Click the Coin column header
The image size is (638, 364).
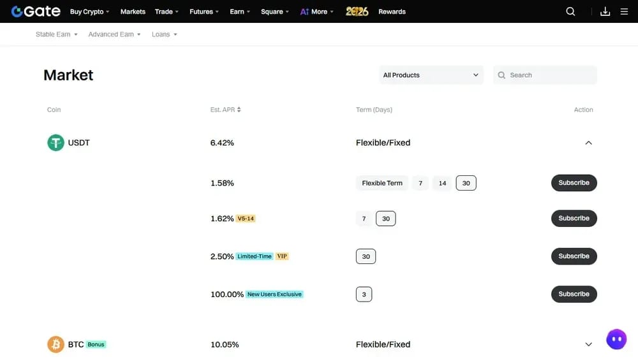(x=54, y=110)
